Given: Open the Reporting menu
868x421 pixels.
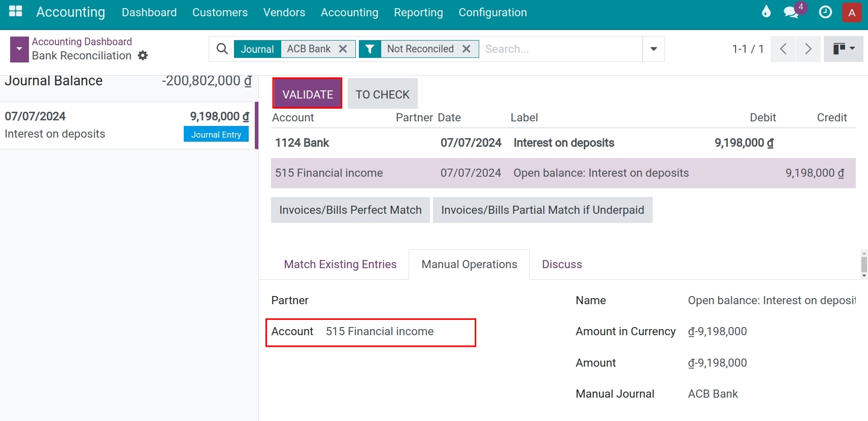Looking at the screenshot, I should click(418, 12).
